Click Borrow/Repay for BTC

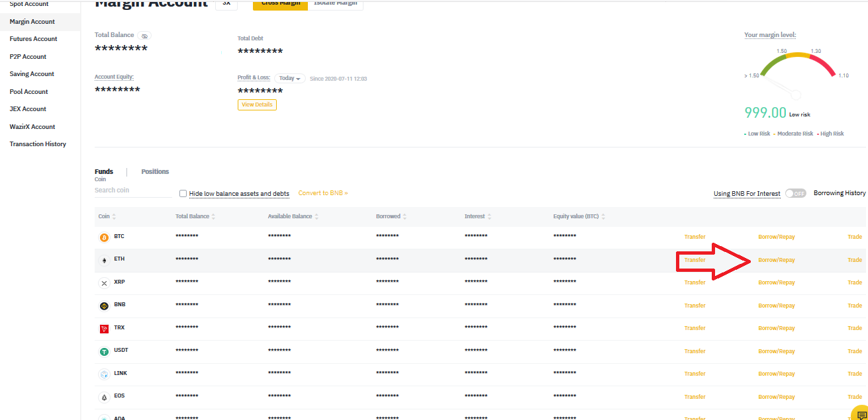777,237
